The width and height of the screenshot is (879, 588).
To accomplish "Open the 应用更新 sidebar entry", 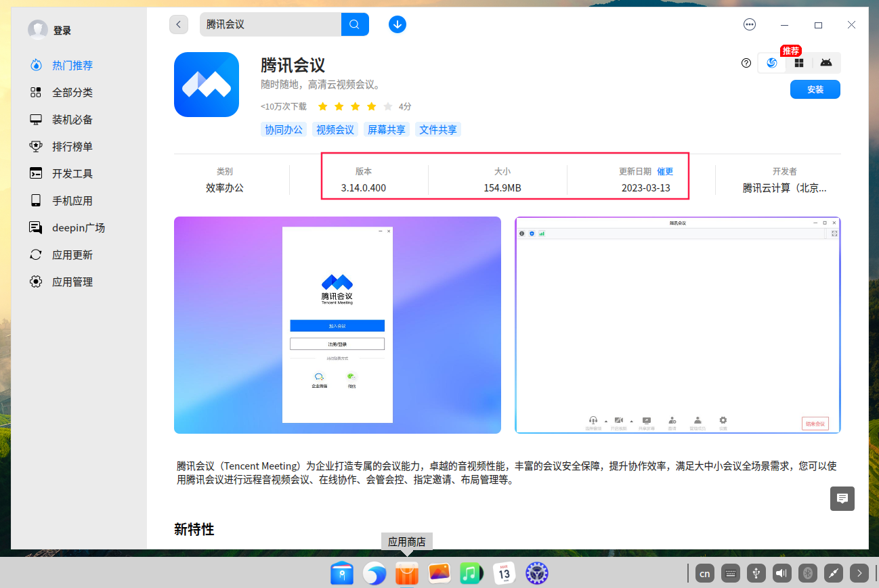I will [72, 255].
